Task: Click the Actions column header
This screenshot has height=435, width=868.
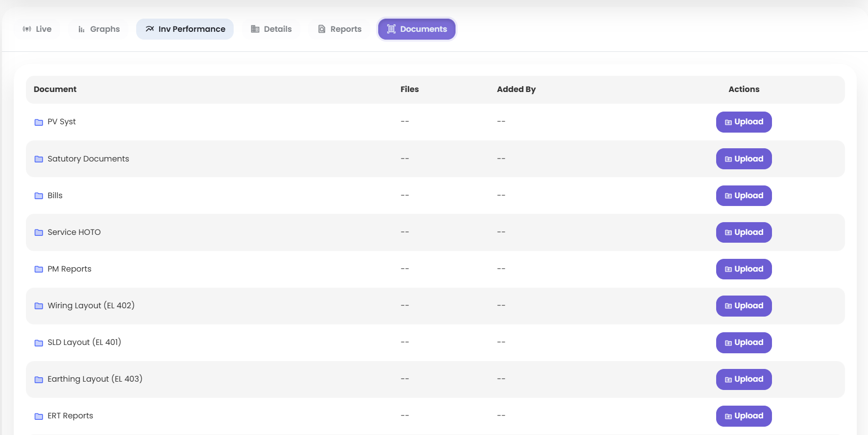Action: pyautogui.click(x=744, y=89)
